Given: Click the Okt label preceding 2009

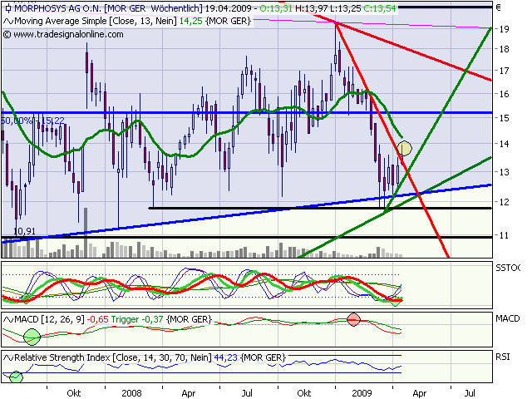Looking at the screenshot, I should coord(304,393).
